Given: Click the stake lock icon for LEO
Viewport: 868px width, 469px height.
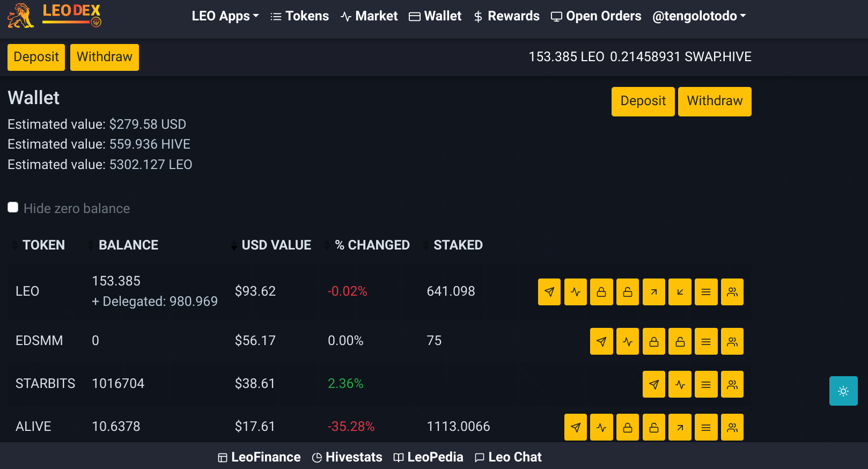Looking at the screenshot, I should click(601, 292).
